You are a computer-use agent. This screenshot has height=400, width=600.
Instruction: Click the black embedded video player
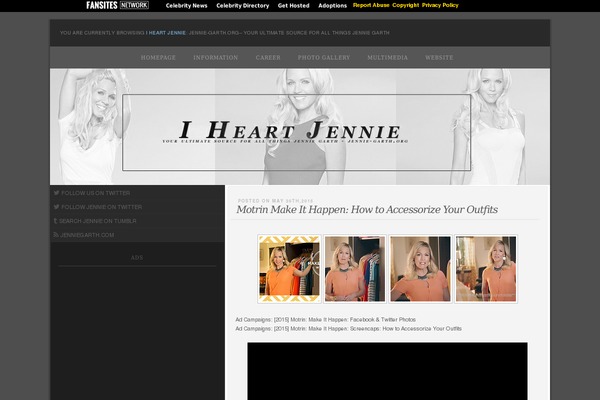click(387, 371)
